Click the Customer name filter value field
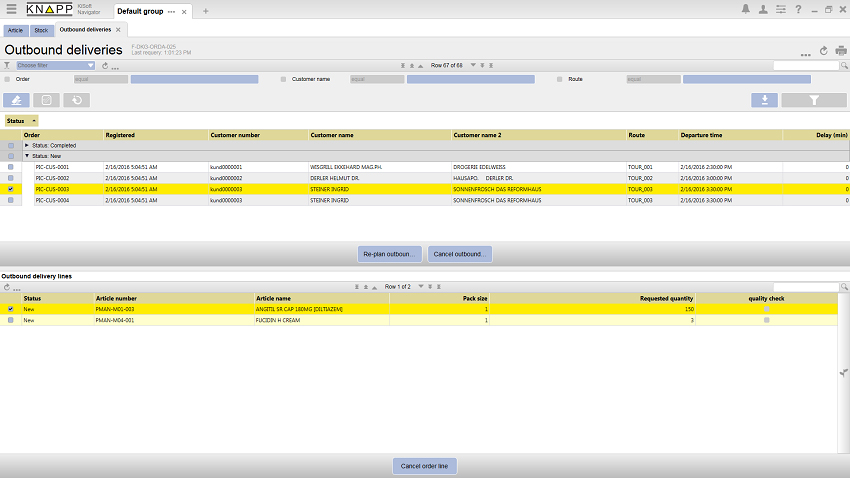 point(471,79)
